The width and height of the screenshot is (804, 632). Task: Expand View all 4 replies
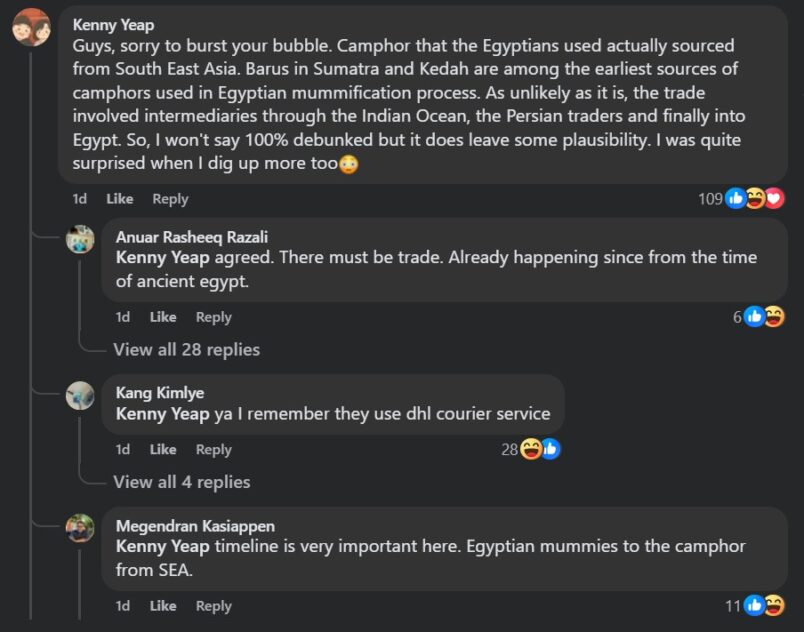click(181, 482)
